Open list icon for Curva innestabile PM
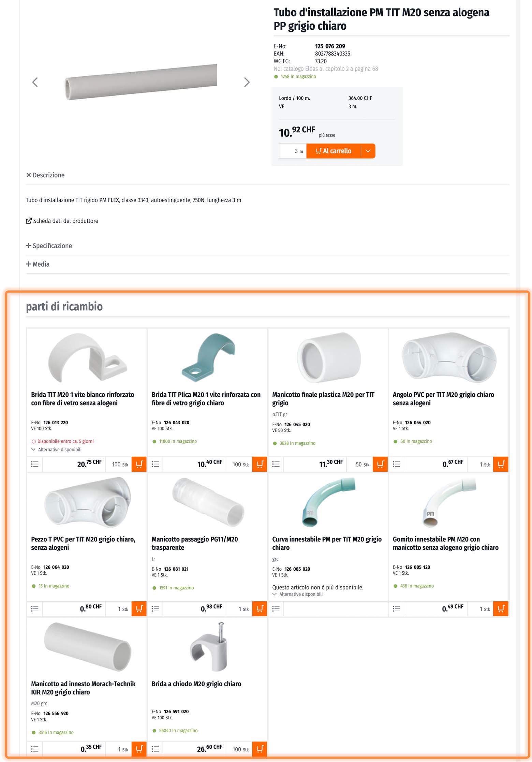The height and width of the screenshot is (762, 532). click(276, 609)
